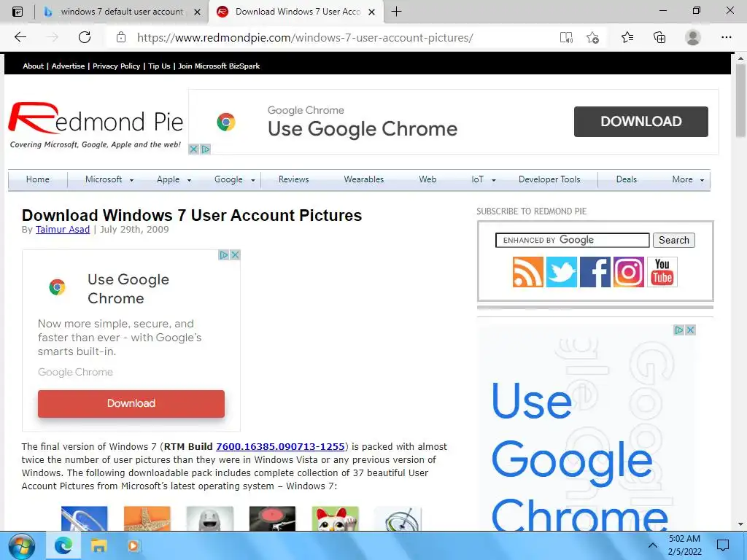Reload the page with Refresh icon
747x560 pixels.
coord(85,37)
